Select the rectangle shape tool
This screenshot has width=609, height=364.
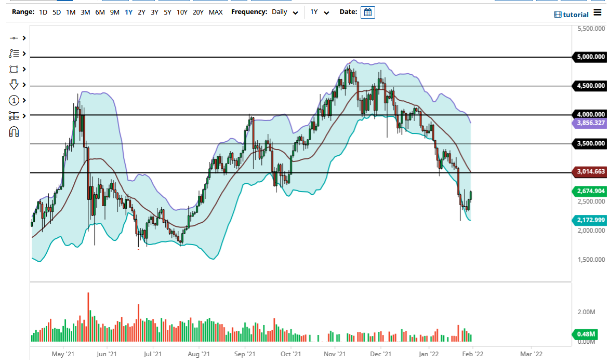(14, 69)
